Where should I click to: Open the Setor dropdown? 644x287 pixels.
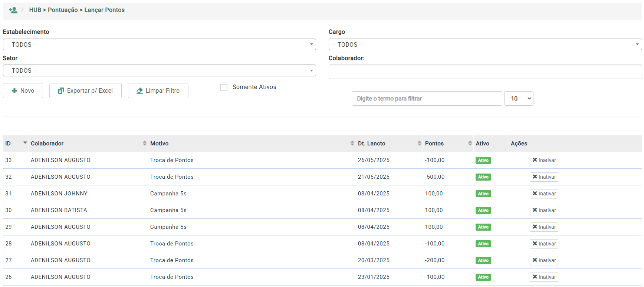[x=159, y=70]
